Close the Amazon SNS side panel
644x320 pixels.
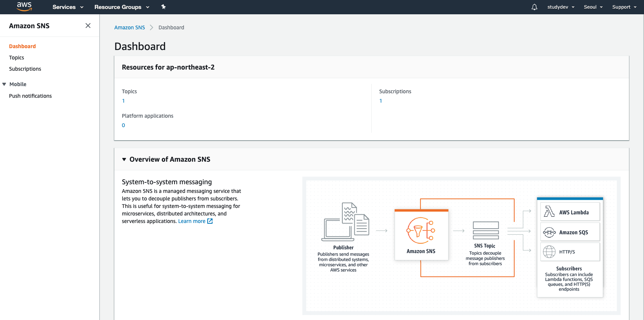88,26
